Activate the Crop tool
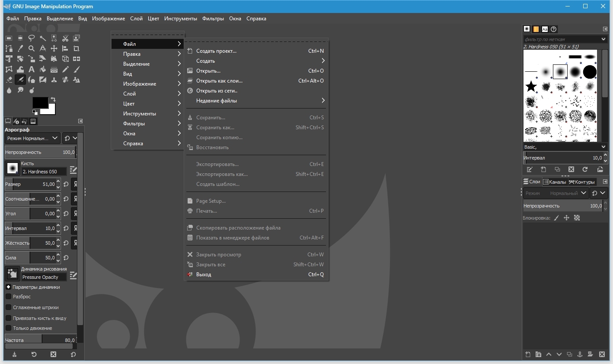Screen dimensions: 613x364 click(x=77, y=48)
